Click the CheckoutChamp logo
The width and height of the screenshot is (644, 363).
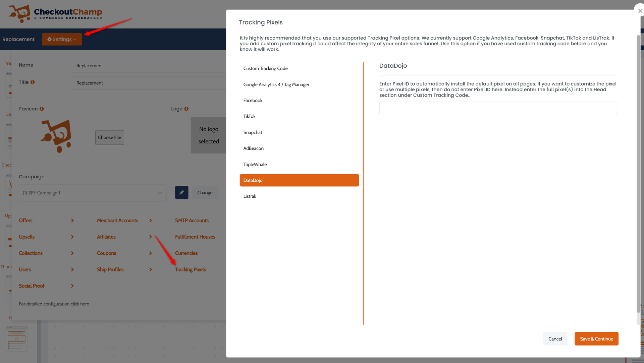[x=55, y=14]
